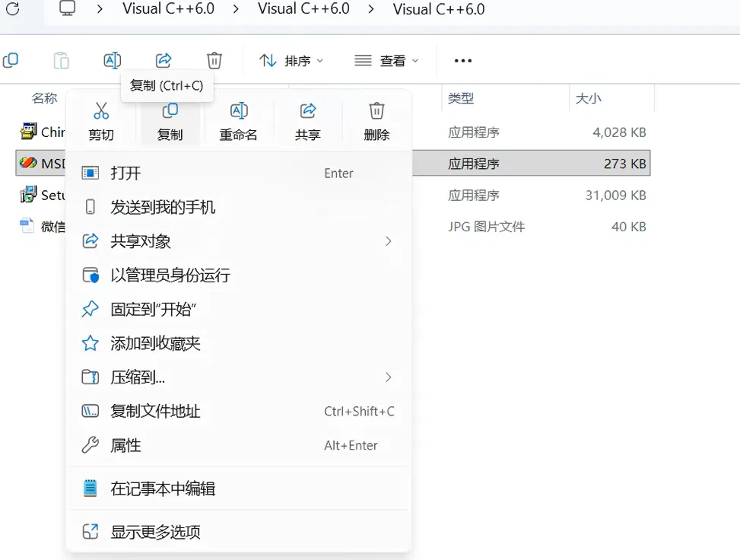Choose 删除 delete in context menu

(x=376, y=121)
